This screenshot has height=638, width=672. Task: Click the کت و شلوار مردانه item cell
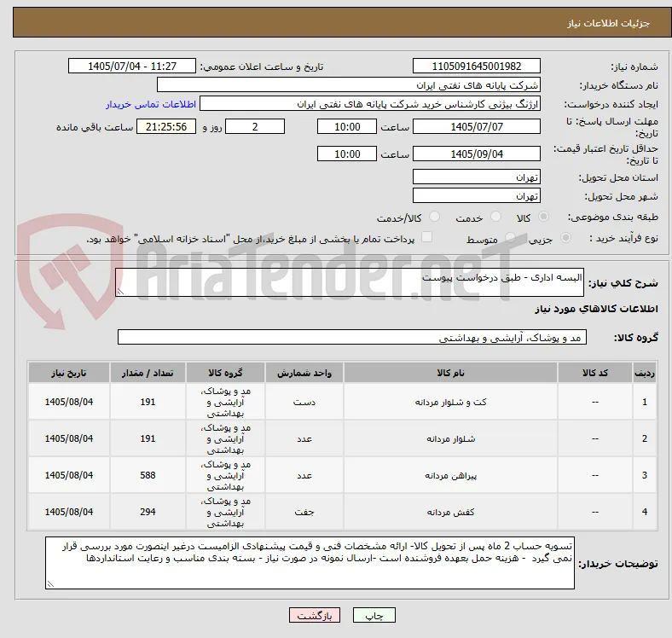click(450, 403)
